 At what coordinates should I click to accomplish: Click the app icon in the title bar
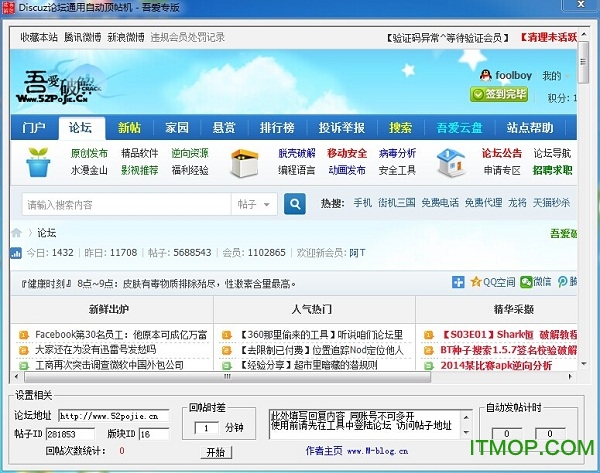(8, 8)
